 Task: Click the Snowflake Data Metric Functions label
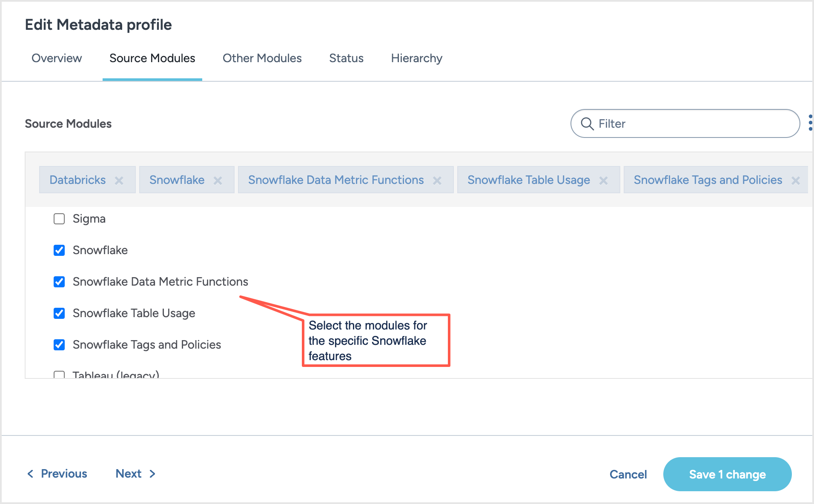tap(161, 282)
